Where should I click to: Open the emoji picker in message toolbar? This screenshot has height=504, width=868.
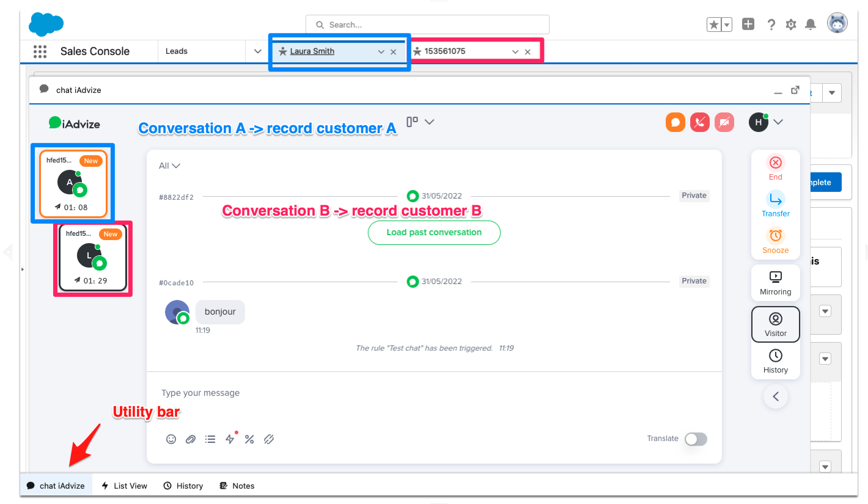click(x=171, y=439)
